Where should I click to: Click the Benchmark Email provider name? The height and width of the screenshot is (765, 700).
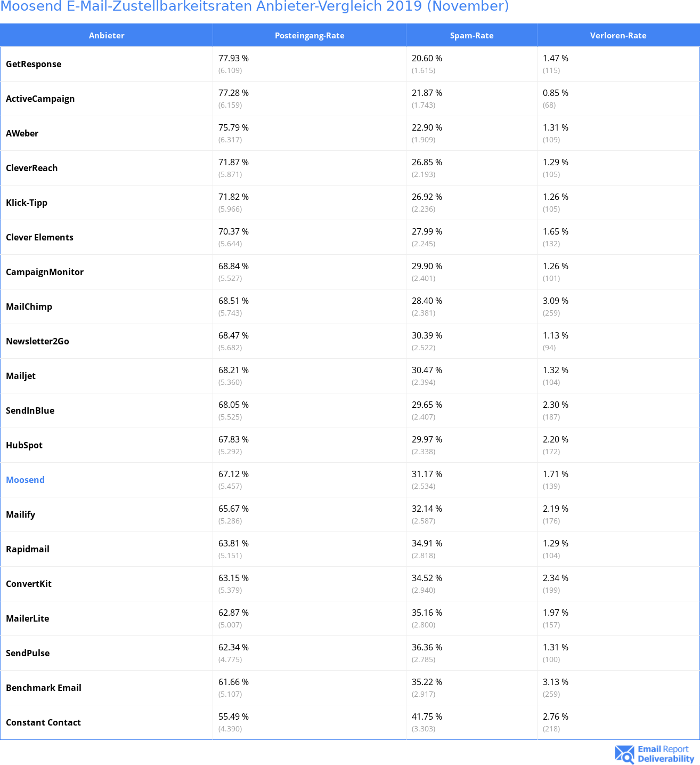[x=44, y=688]
